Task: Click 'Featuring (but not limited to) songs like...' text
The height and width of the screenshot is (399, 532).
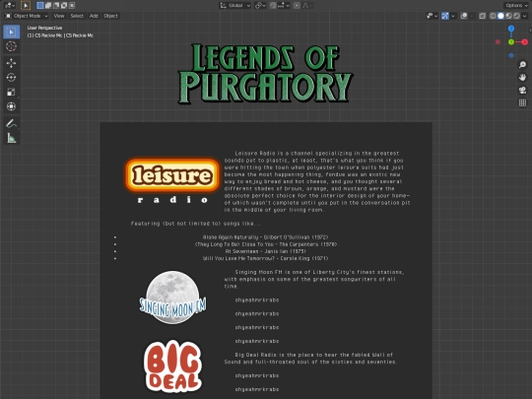Action: point(196,224)
